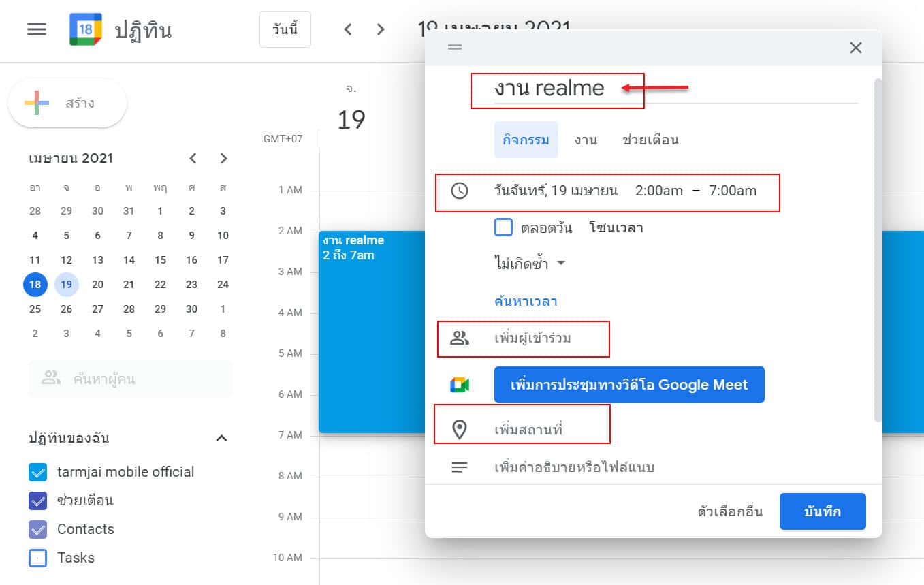
Task: Open ตัวเลือกอื่น more options
Action: tap(730, 511)
